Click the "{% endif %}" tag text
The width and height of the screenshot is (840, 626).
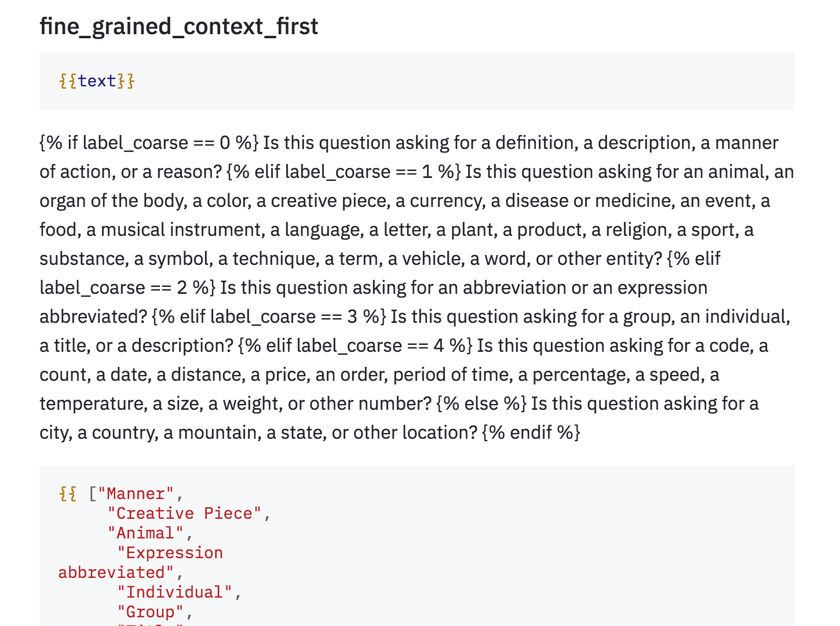pos(531,432)
